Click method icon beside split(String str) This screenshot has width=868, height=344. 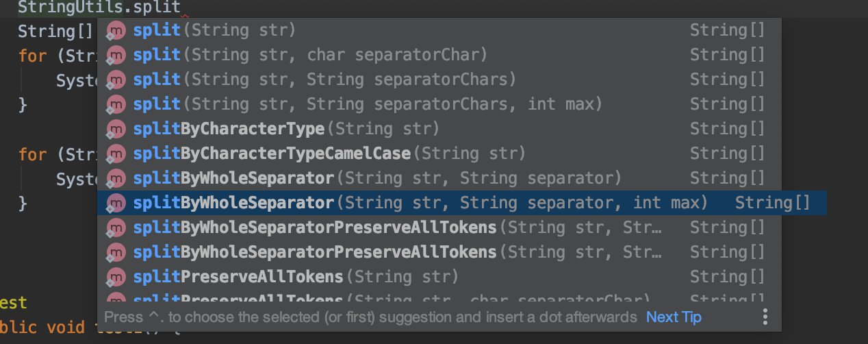tap(117, 30)
